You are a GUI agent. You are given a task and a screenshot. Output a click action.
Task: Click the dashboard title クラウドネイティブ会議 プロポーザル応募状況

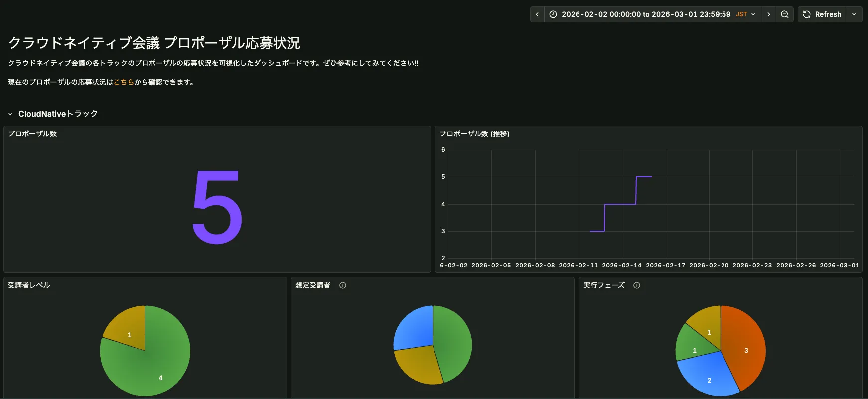pos(154,43)
